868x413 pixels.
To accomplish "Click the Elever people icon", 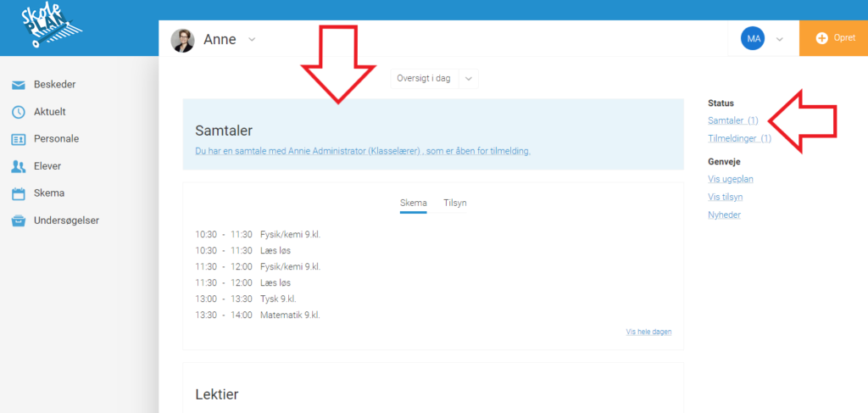I will 19,166.
